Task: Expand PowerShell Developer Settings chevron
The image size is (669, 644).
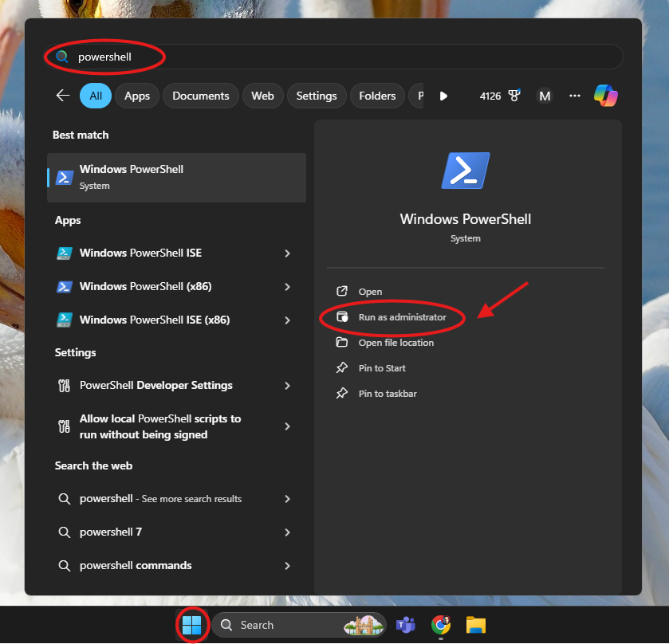Action: pyautogui.click(x=287, y=386)
